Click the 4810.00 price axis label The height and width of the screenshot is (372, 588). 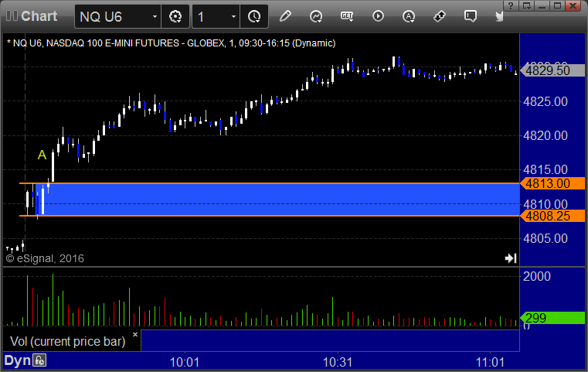point(546,204)
